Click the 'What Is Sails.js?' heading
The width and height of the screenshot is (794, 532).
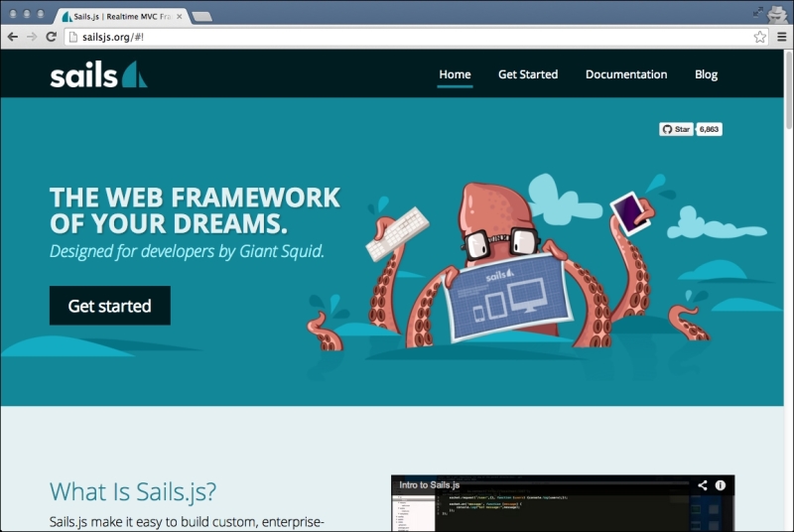pos(133,491)
